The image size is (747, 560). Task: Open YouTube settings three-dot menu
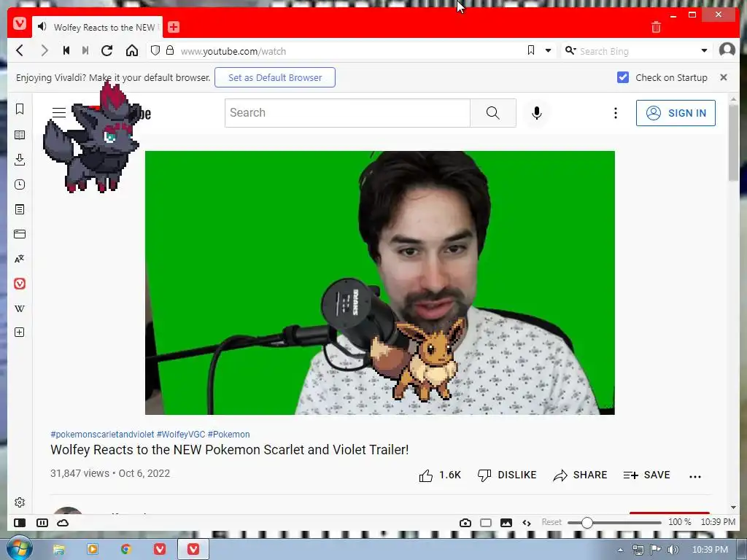point(616,113)
